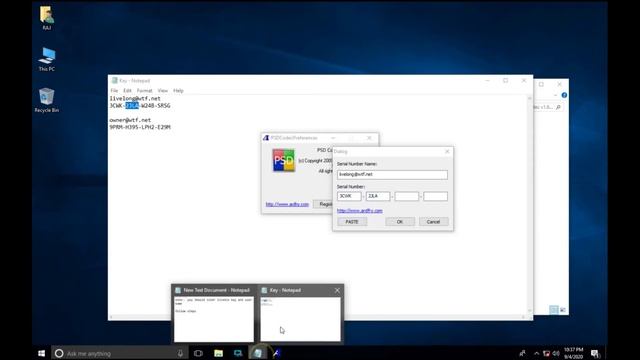
Task: Click the second serial field containing 23LA
Action: [378, 196]
